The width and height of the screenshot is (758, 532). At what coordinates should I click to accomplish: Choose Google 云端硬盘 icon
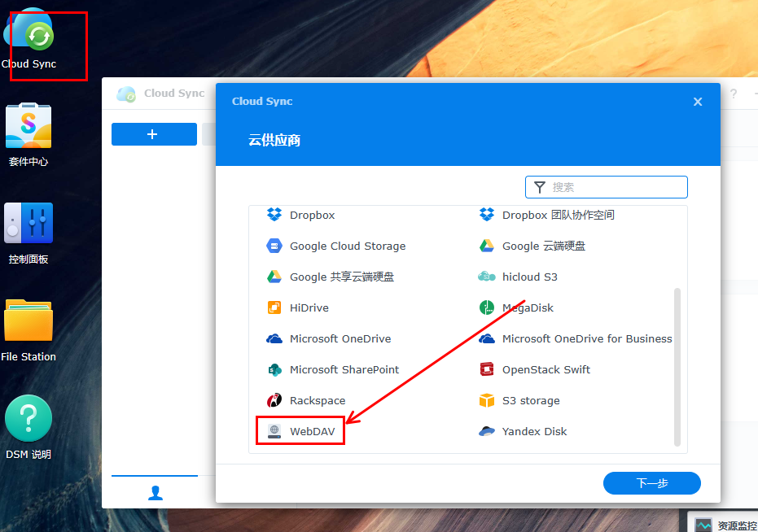point(487,246)
